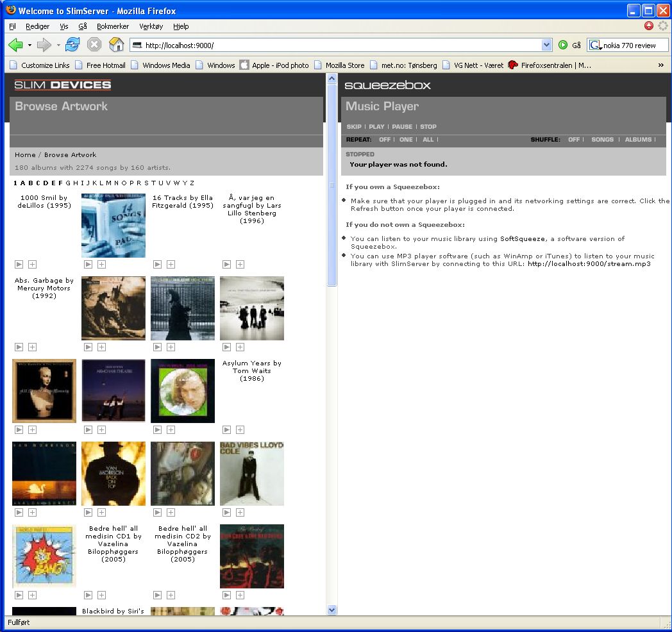The height and width of the screenshot is (632, 672).
Task: Click the left frame scrollbar down arrow
Action: [332, 610]
